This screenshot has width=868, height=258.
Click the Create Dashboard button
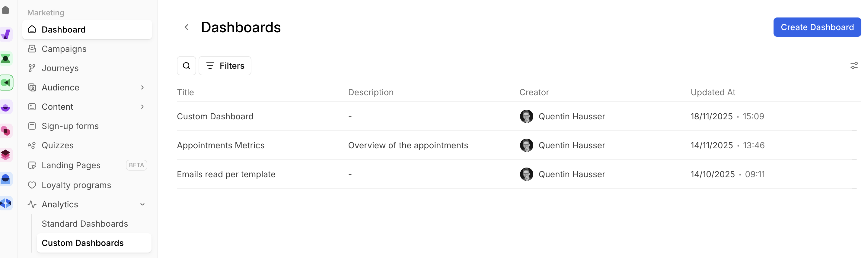pyautogui.click(x=817, y=27)
